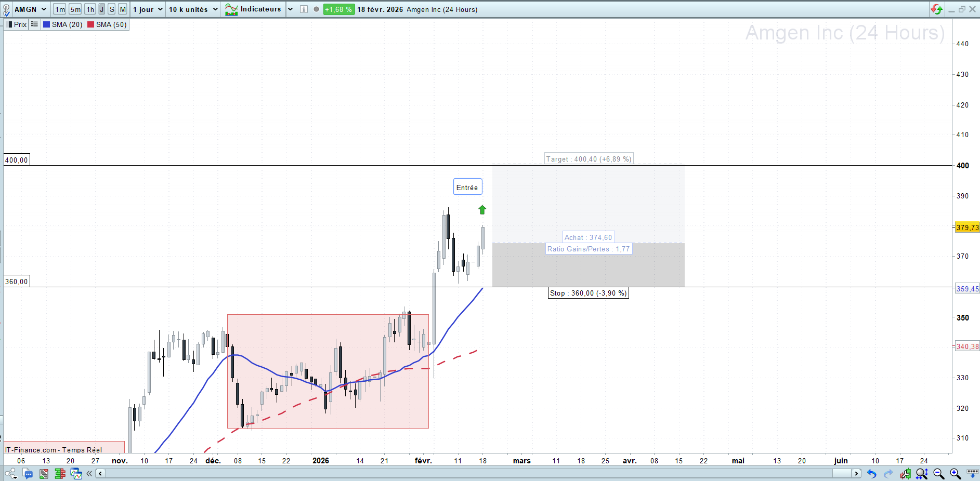Viewport: 980px width, 481px height.
Task: Select the 1m timeframe
Action: tap(60, 9)
